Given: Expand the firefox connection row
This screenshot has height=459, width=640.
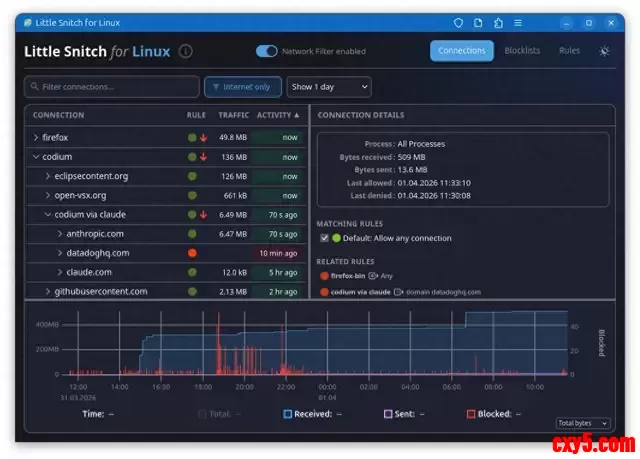Looking at the screenshot, I should 36,138.
